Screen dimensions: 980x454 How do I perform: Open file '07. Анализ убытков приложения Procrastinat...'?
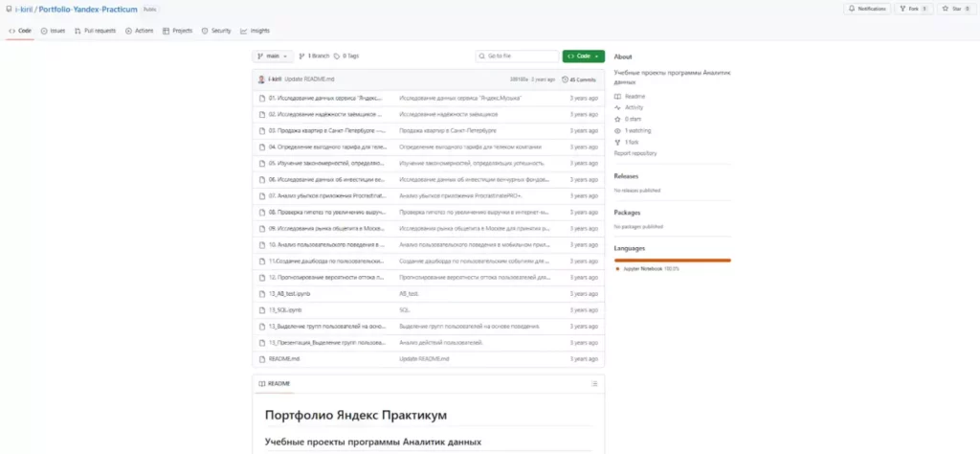(x=325, y=195)
